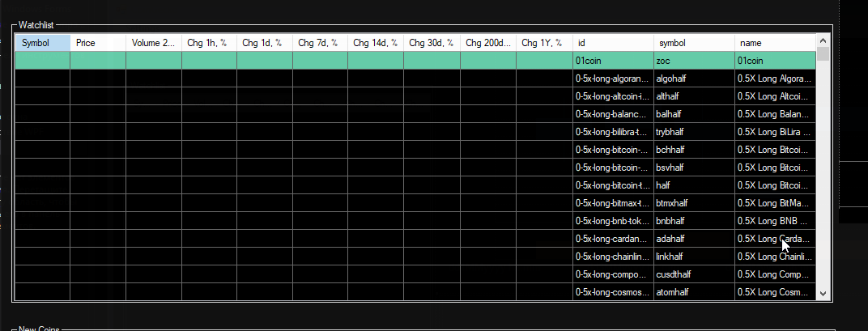Select the 0.5X Long Comp... name cell
Viewport: 868px width, 331px height.
point(775,274)
